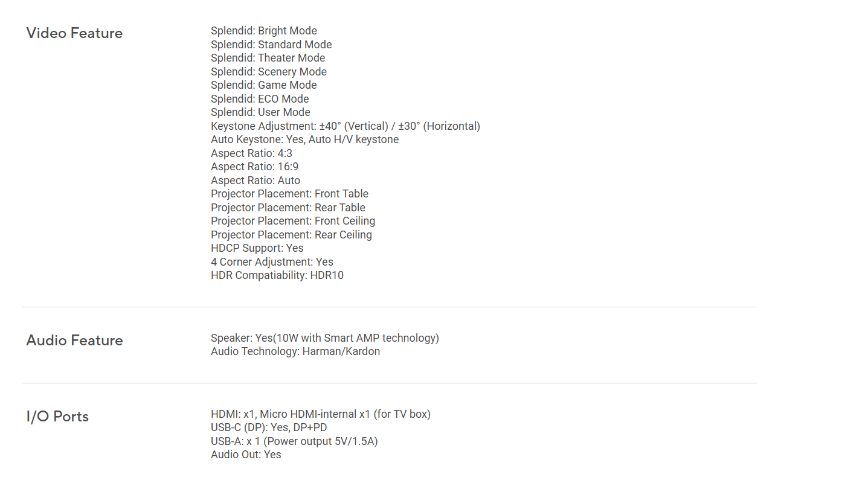Click the Keystone Adjustment specification line

tap(346, 126)
